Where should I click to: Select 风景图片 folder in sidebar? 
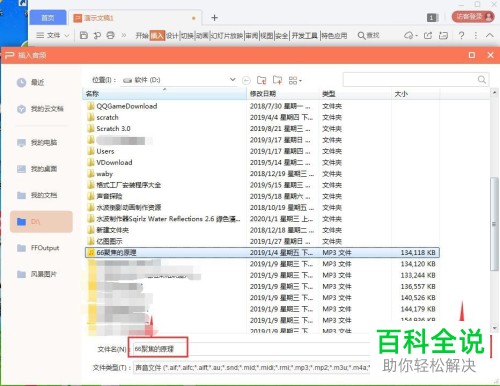[37, 274]
